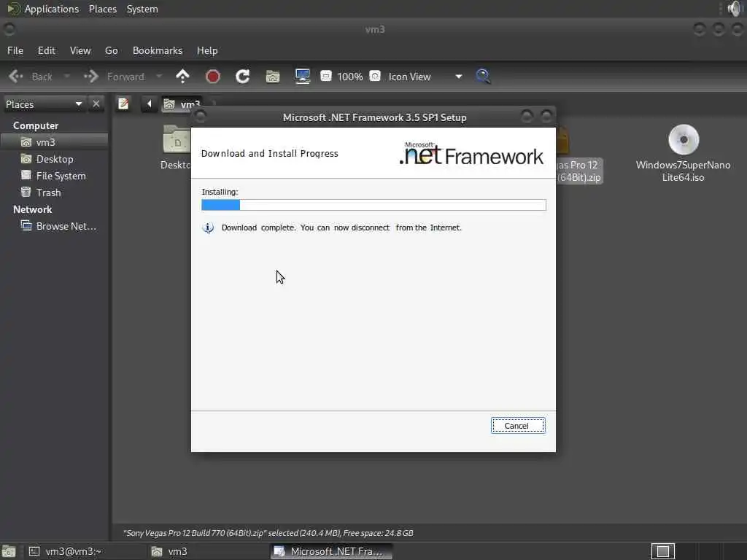The height and width of the screenshot is (560, 747).
Task: Open the Edit menu
Action: (46, 50)
